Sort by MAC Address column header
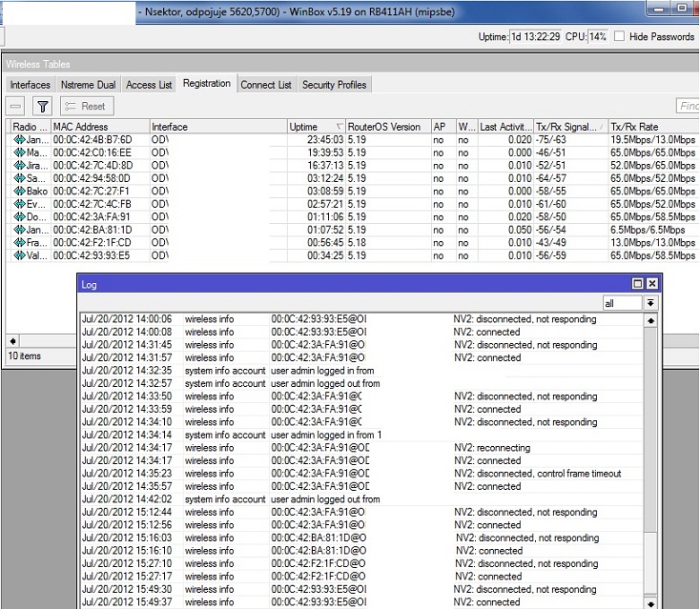 100,127
